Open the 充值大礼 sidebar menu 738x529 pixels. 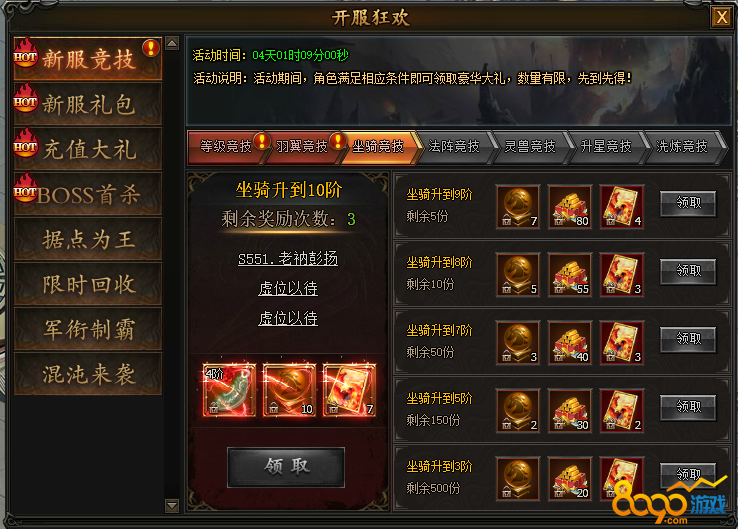coord(88,149)
